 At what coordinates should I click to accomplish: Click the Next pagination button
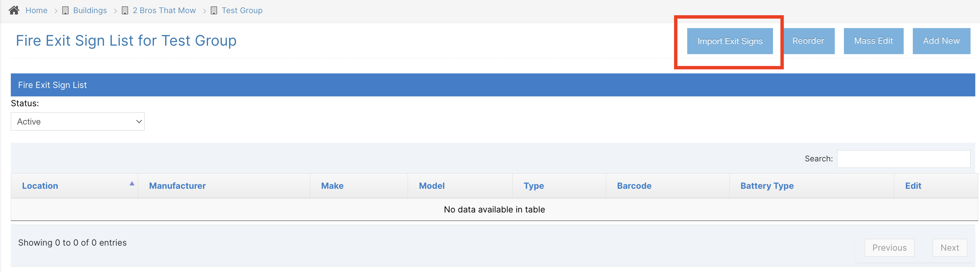click(x=950, y=248)
